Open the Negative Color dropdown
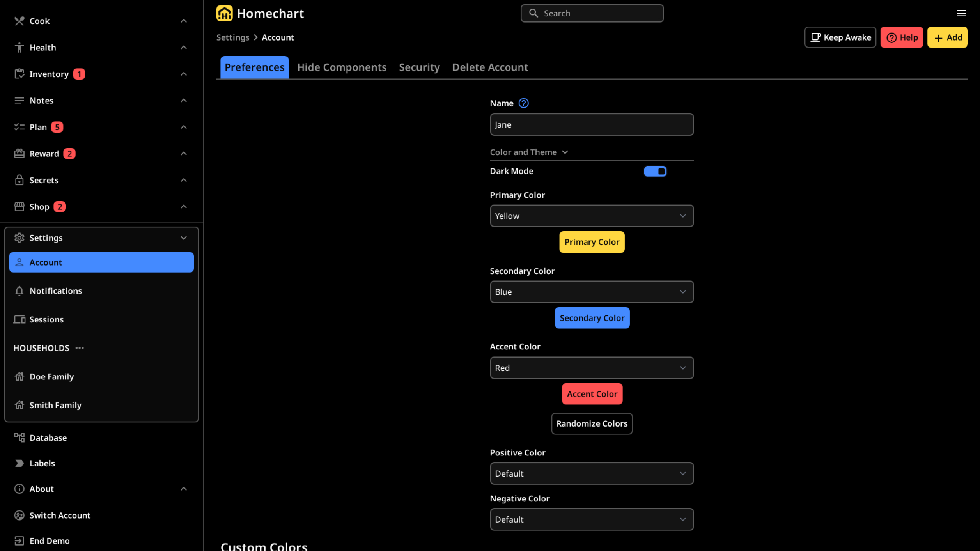The height and width of the screenshot is (551, 980). 591,519
